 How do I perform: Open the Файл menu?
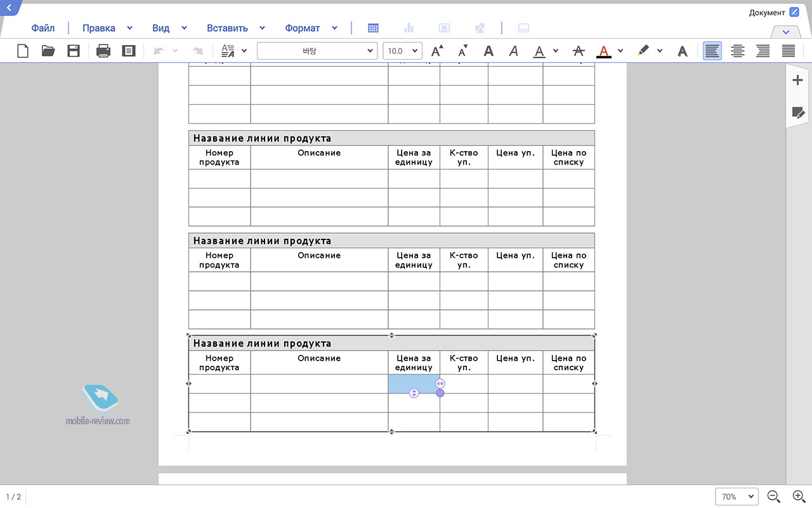pos(43,28)
